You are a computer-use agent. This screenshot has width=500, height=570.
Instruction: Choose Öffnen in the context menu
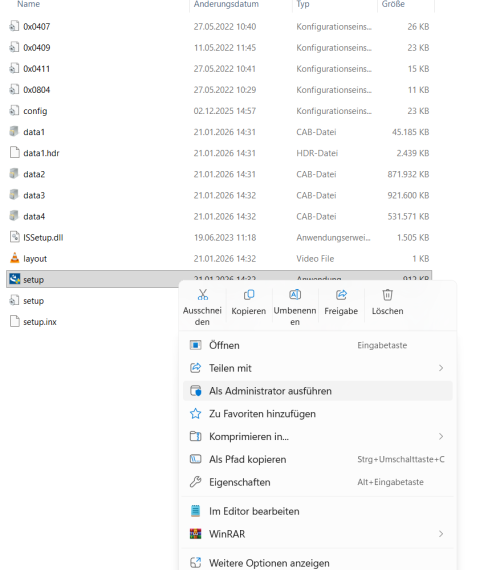click(x=317, y=345)
